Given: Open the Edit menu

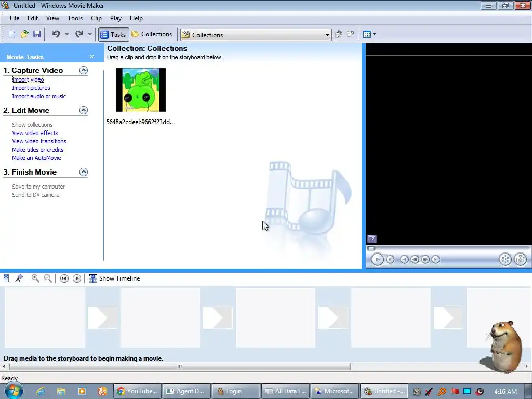Looking at the screenshot, I should (33, 18).
